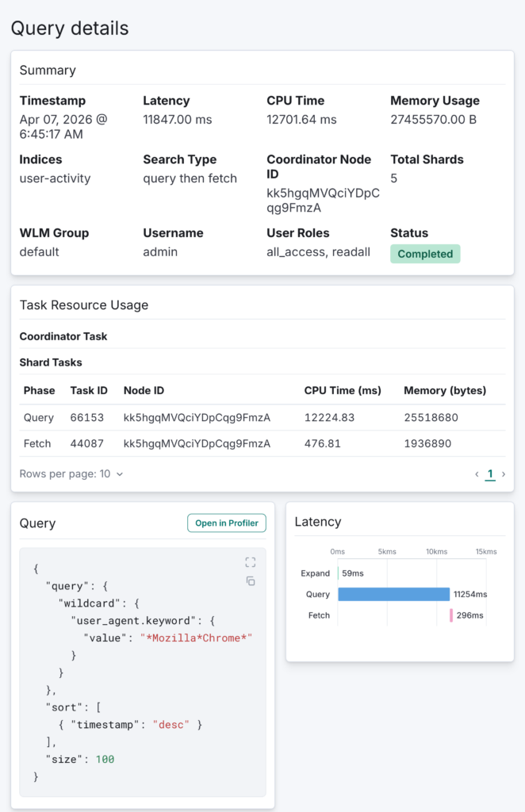The height and width of the screenshot is (812, 525).
Task: Click the Task ID column header
Action: [x=89, y=390]
